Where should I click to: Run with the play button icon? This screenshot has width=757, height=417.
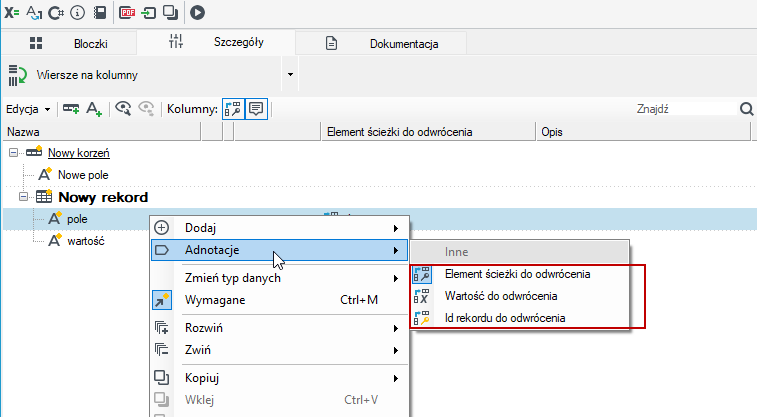coord(197,13)
